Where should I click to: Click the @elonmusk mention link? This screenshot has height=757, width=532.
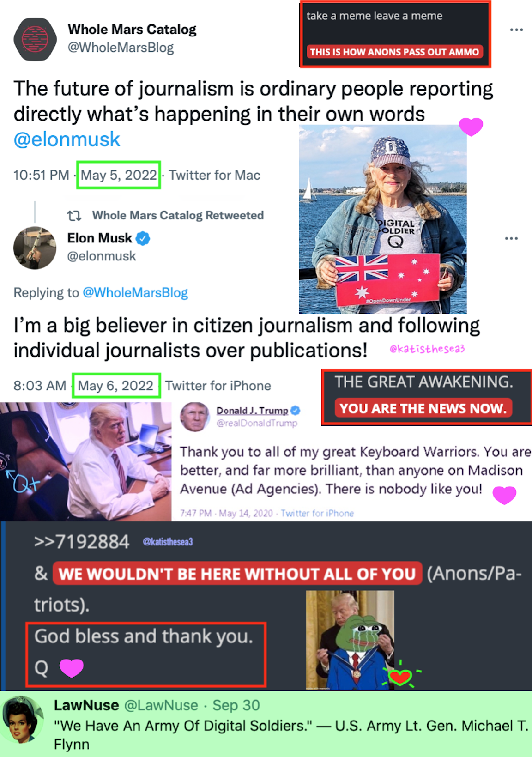[67, 139]
